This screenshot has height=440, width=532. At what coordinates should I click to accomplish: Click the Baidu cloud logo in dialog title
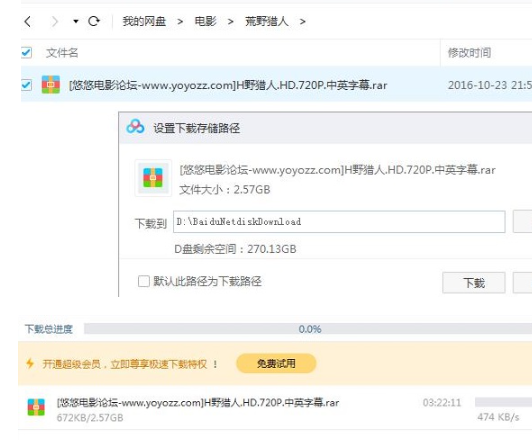(x=135, y=127)
